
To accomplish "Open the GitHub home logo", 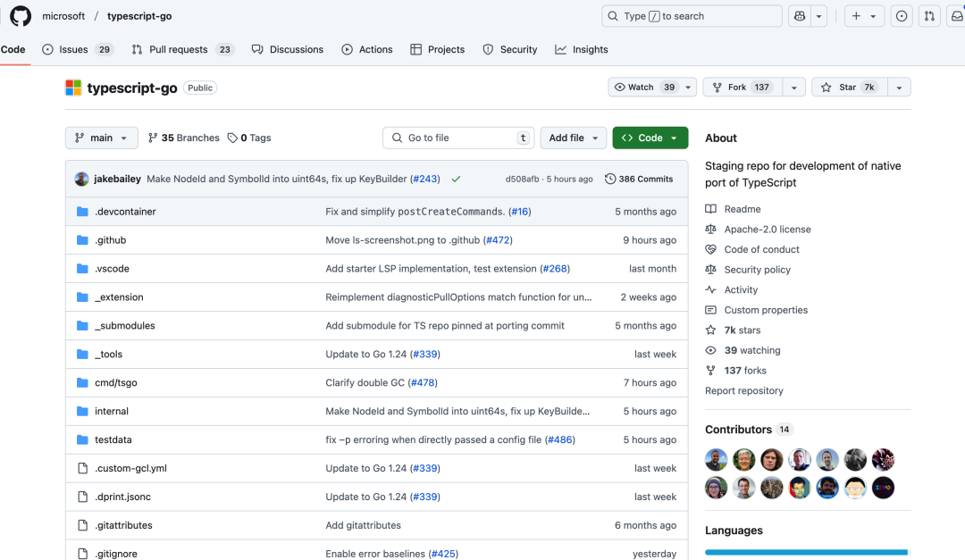I will click(x=21, y=16).
